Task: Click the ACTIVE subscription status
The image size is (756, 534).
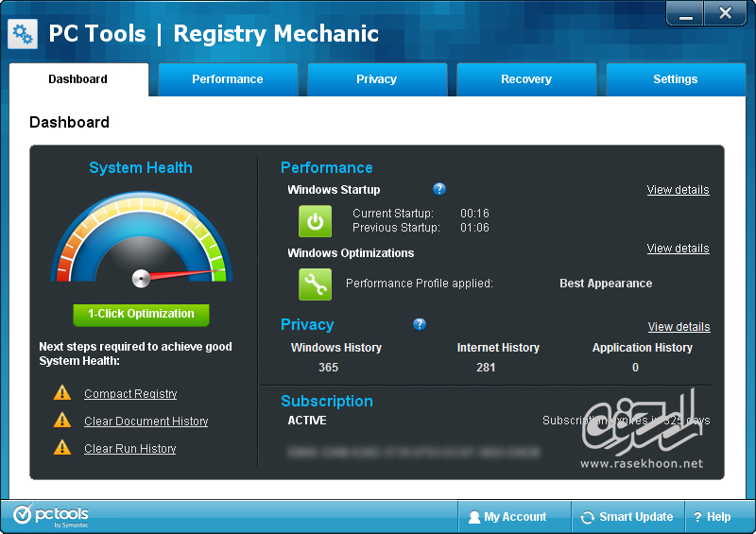Action: [x=307, y=421]
